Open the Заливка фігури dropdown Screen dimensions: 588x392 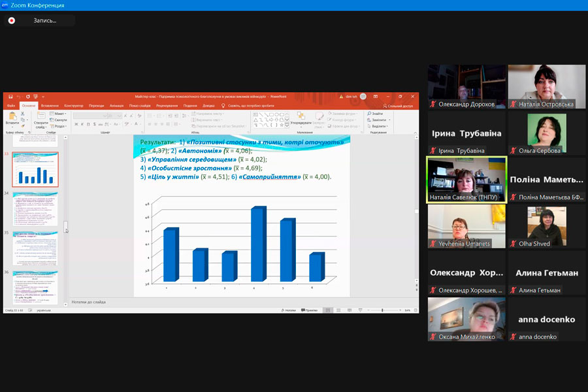coord(342,113)
